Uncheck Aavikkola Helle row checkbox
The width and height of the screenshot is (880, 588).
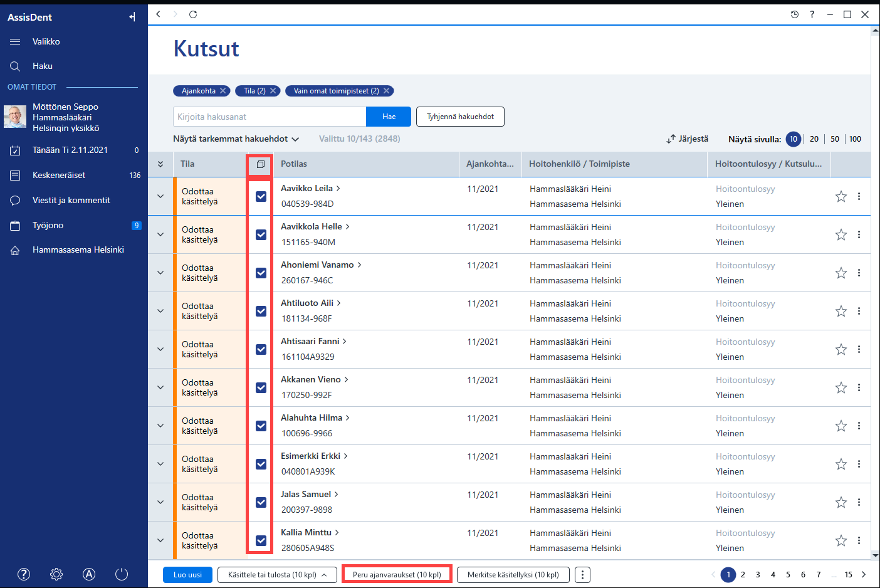point(261,234)
